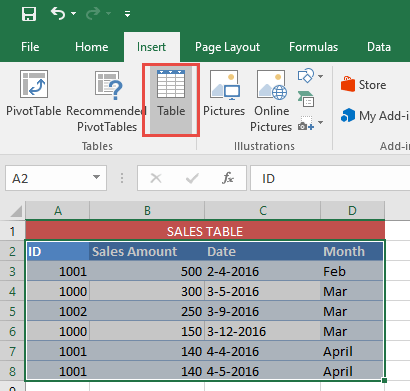Click the Insert Function fx icon

[228, 178]
